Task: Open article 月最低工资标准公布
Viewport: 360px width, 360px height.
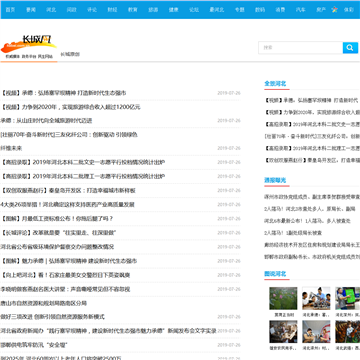Action: [x=57, y=219]
